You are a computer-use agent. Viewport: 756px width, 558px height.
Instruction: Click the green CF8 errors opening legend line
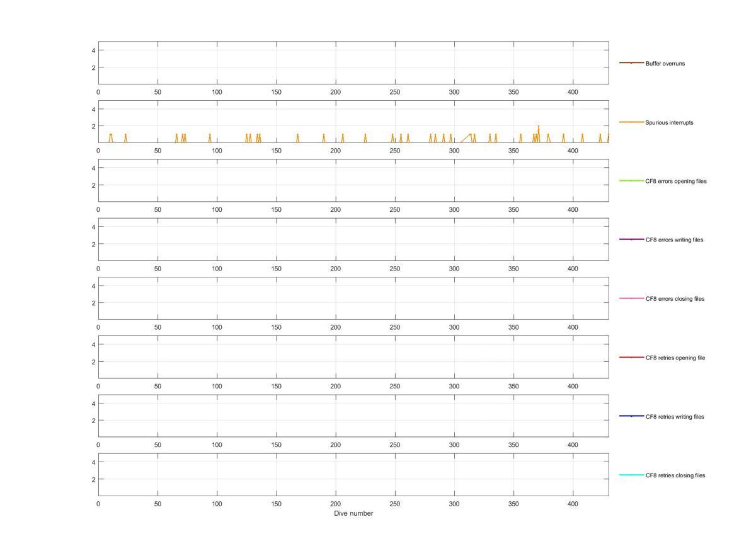[631, 181]
